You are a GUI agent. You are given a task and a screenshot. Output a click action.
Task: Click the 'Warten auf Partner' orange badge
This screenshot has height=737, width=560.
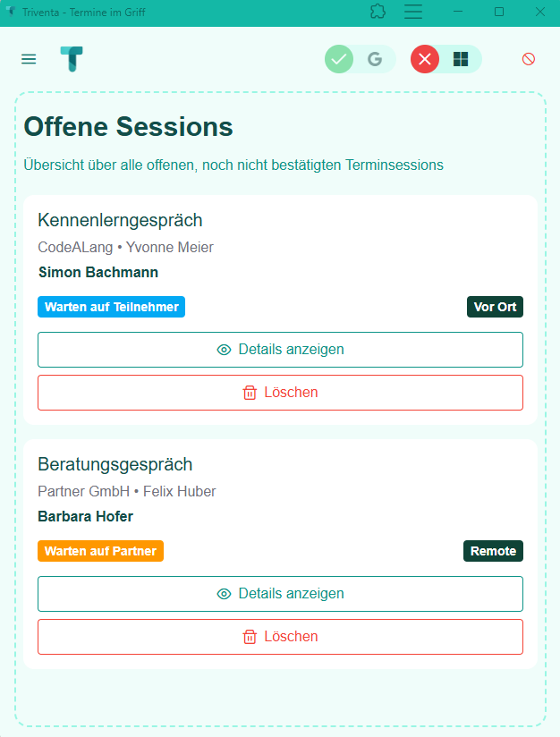click(x=100, y=551)
